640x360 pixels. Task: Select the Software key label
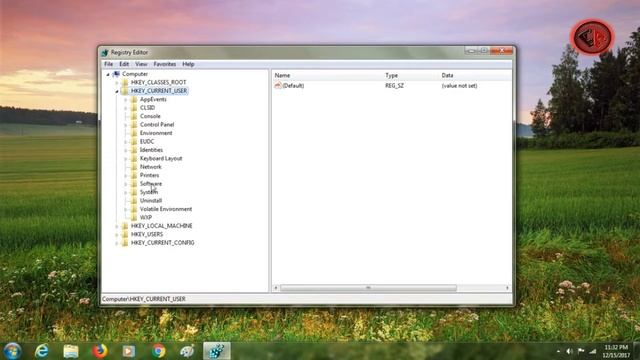click(151, 184)
